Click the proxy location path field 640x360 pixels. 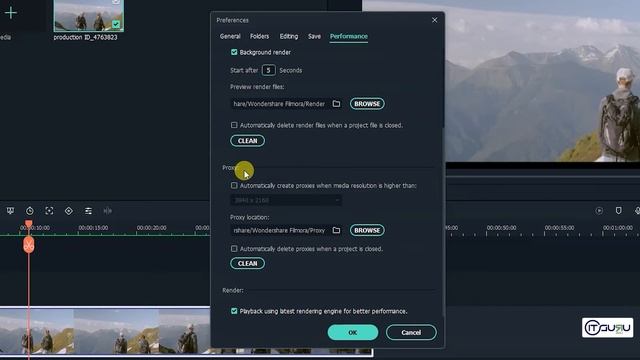(280, 230)
